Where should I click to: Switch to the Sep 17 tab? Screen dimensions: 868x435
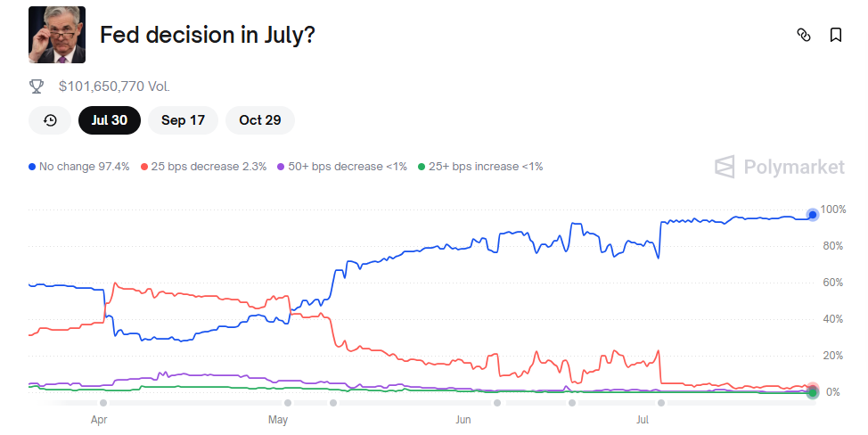pyautogui.click(x=184, y=120)
